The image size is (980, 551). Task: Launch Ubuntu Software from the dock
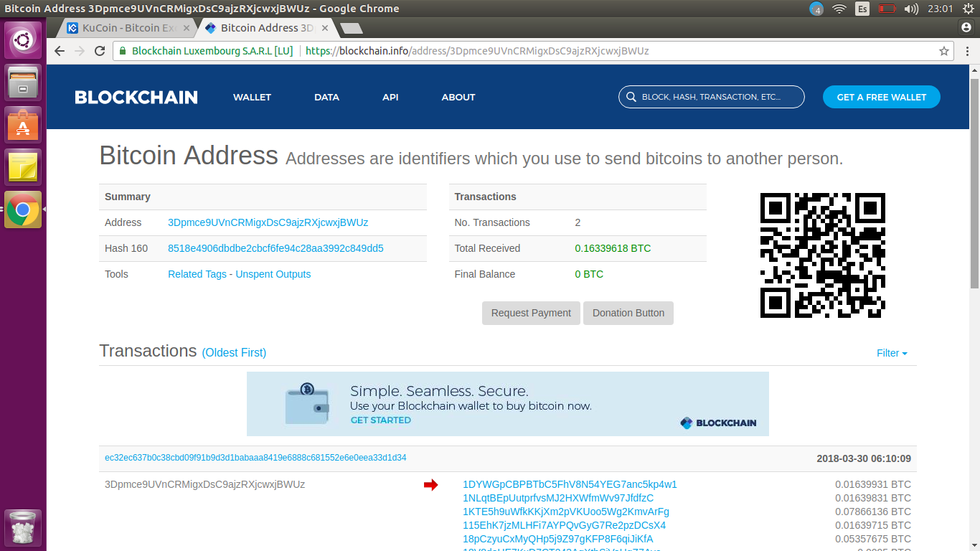[x=24, y=125]
